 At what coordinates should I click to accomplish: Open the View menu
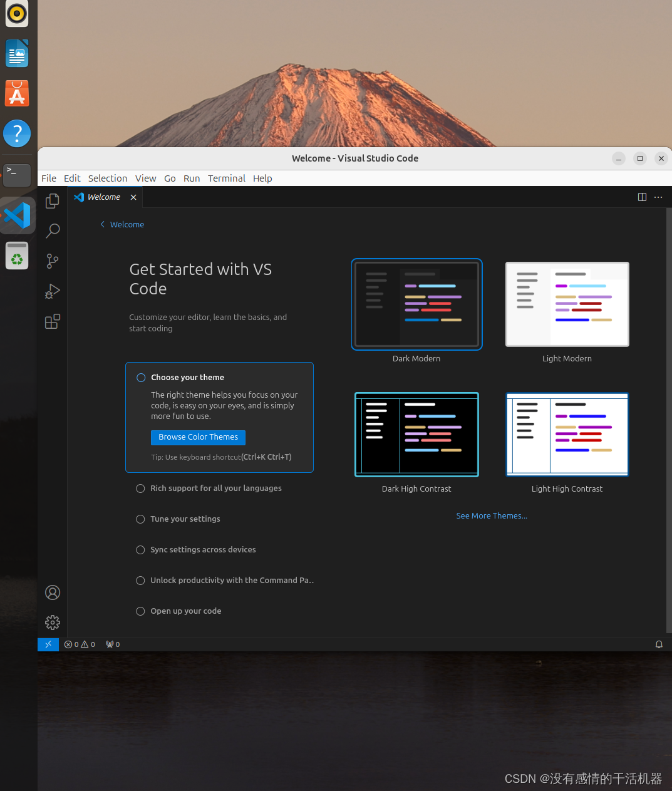146,178
